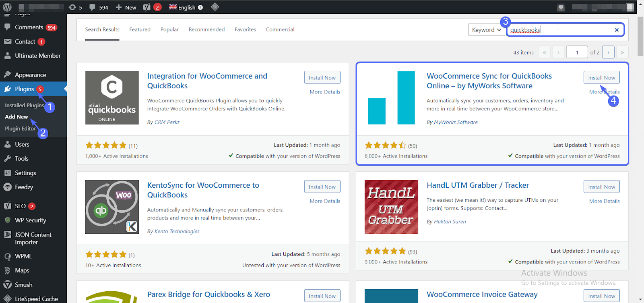Open More Details for HandL UTM Grabber

coord(604,201)
